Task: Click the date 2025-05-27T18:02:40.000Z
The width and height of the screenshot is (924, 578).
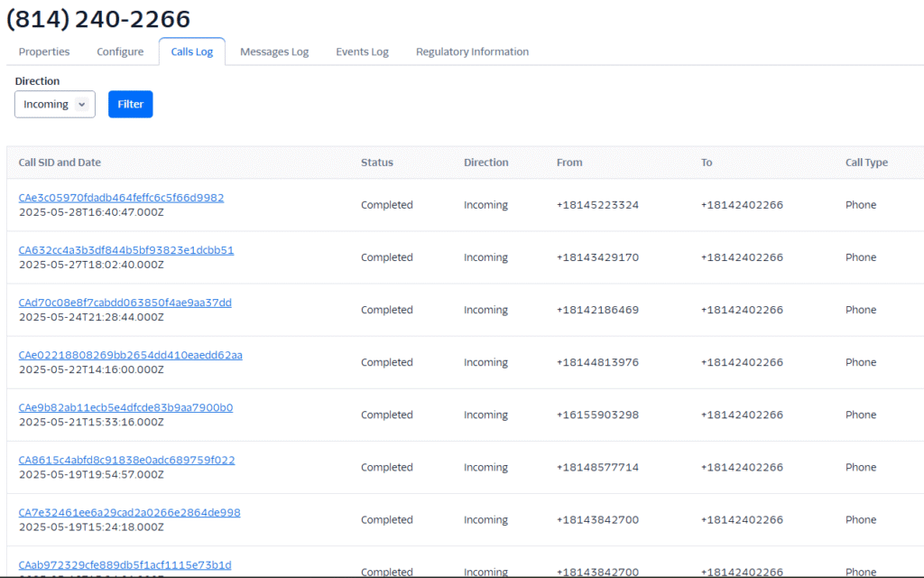Action: (91, 265)
